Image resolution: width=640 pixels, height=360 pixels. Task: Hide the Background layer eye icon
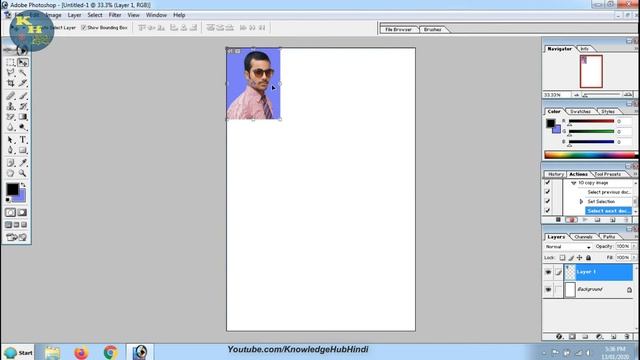548,290
